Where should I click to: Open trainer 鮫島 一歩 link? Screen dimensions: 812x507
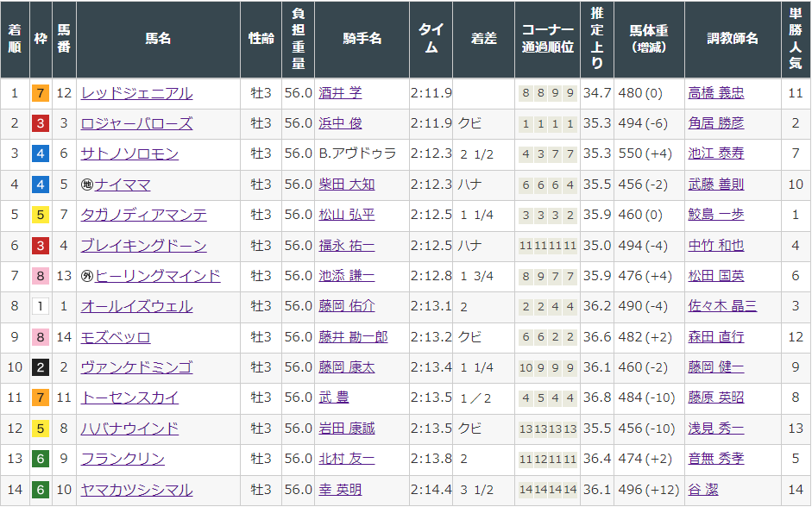click(x=716, y=215)
